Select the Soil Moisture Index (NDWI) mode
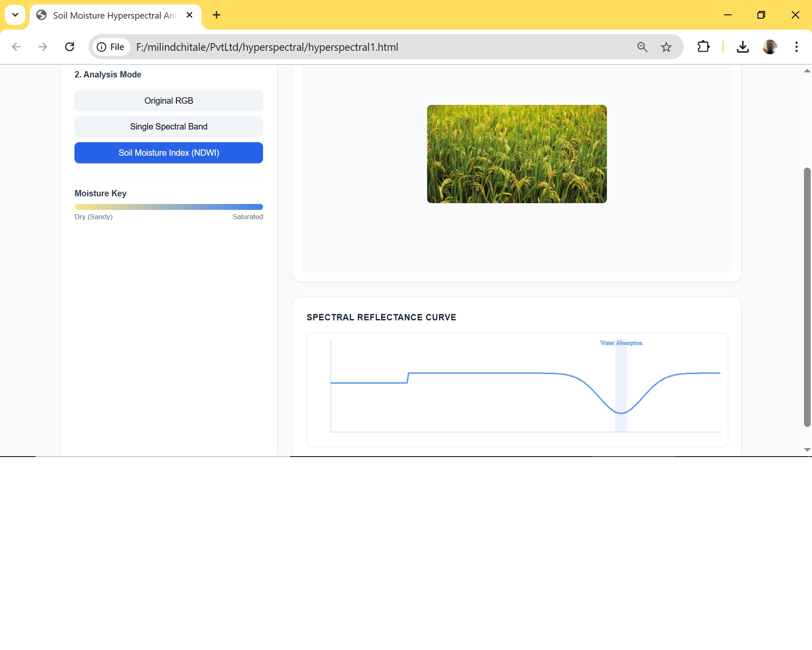 [168, 153]
